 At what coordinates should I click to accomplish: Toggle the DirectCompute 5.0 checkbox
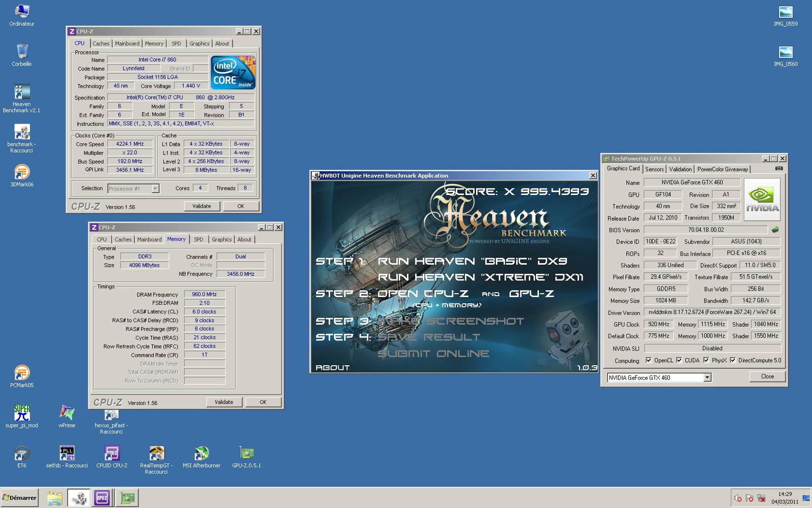point(733,360)
